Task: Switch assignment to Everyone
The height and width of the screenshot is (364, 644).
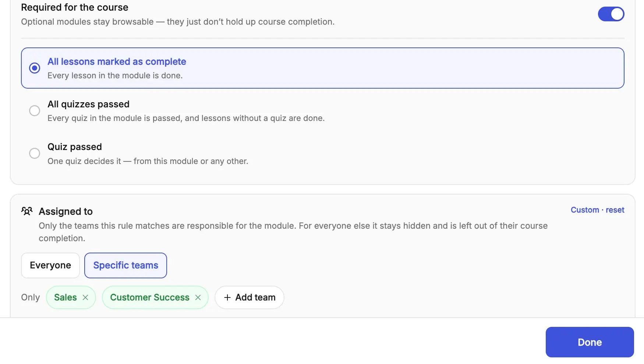Action: pyautogui.click(x=50, y=265)
